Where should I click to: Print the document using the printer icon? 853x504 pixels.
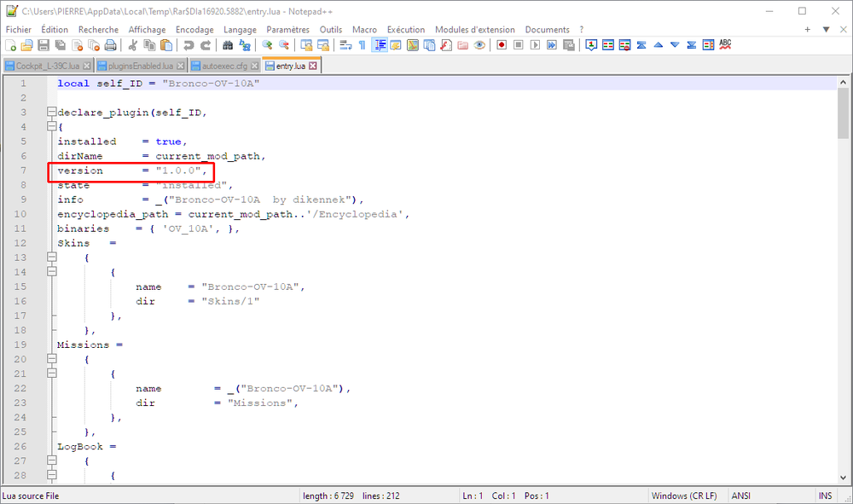(110, 45)
